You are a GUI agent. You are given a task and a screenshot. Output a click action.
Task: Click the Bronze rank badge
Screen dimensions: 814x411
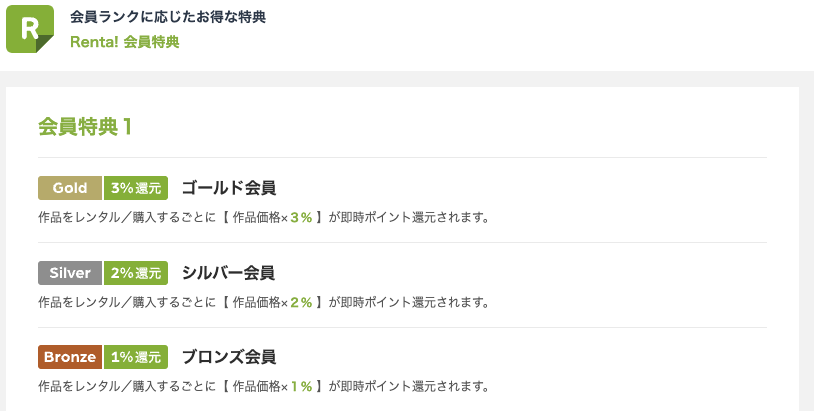coord(70,357)
